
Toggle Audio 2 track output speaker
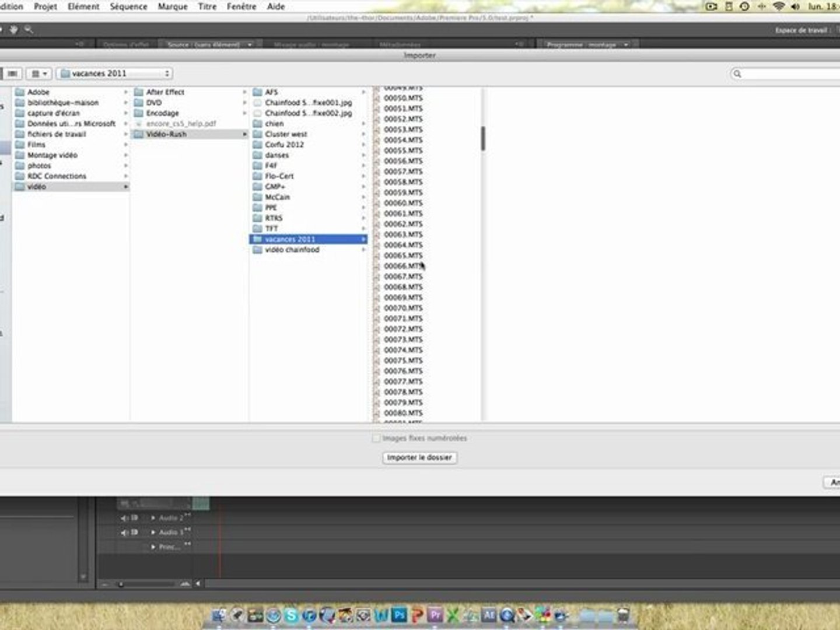pos(124,518)
